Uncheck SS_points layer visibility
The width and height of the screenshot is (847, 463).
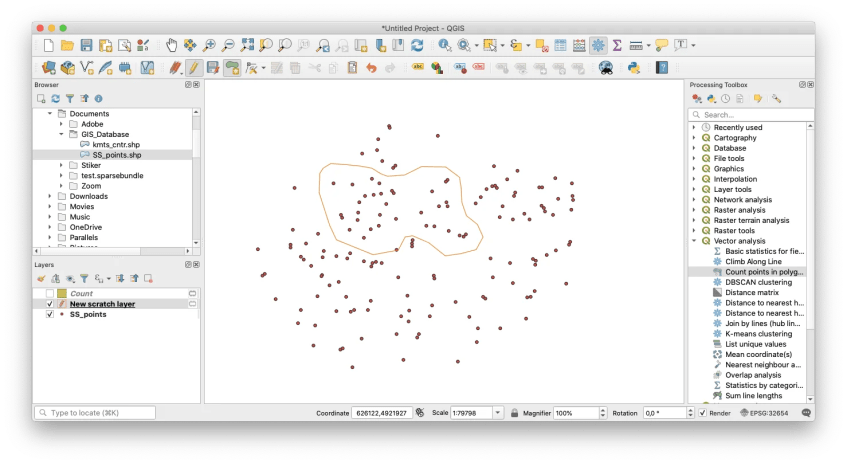(x=50, y=314)
